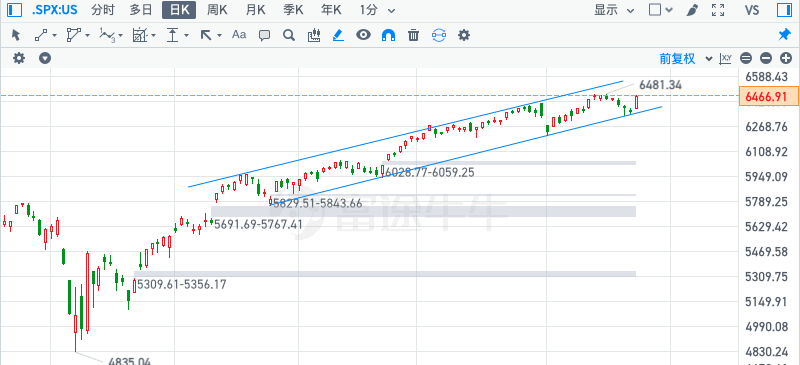Click the 5629.42 price axis value
This screenshot has width=800, height=365.
(x=766, y=227)
